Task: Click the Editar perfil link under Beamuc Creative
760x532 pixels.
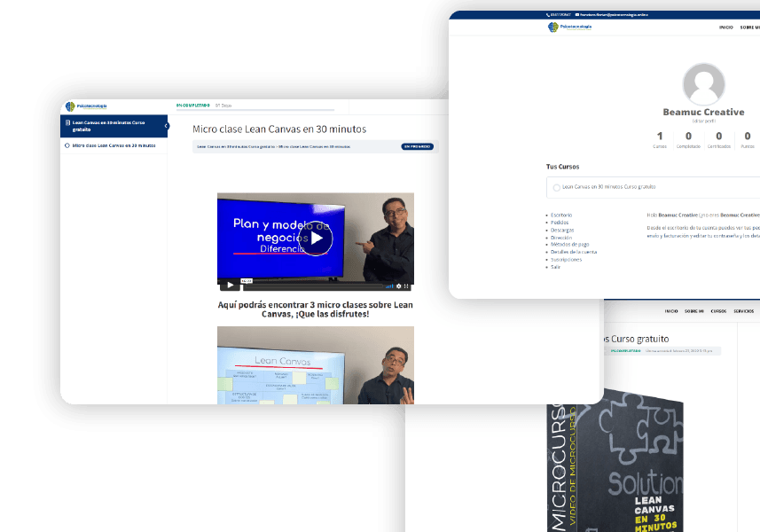Action: tap(703, 121)
